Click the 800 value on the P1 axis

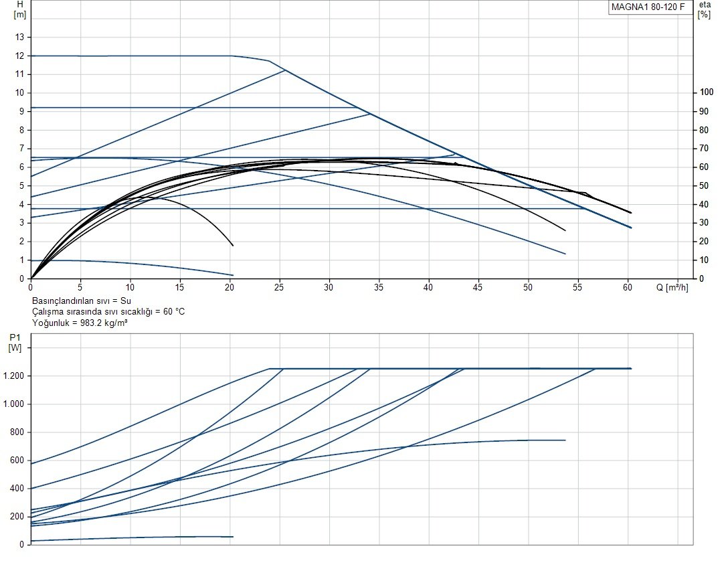pyautogui.click(x=17, y=432)
